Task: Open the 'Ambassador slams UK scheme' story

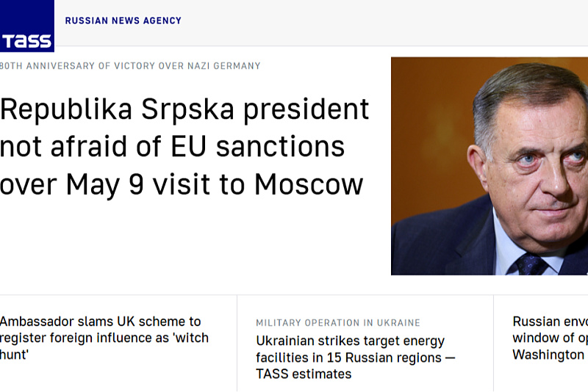Action: 104,338
